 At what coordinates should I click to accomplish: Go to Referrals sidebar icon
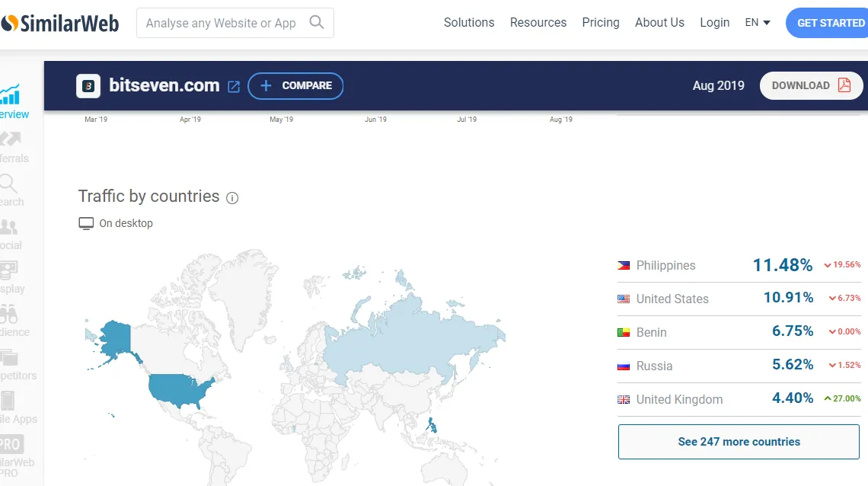[x=11, y=139]
